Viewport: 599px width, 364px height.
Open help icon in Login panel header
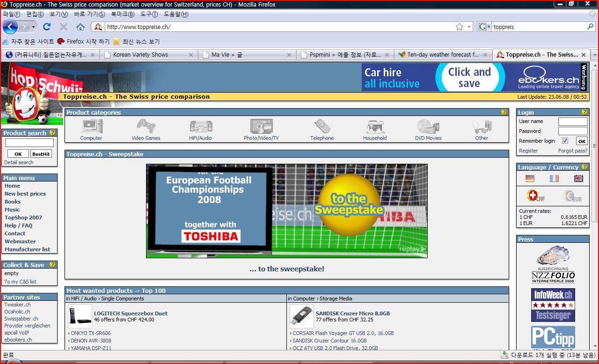[584, 112]
